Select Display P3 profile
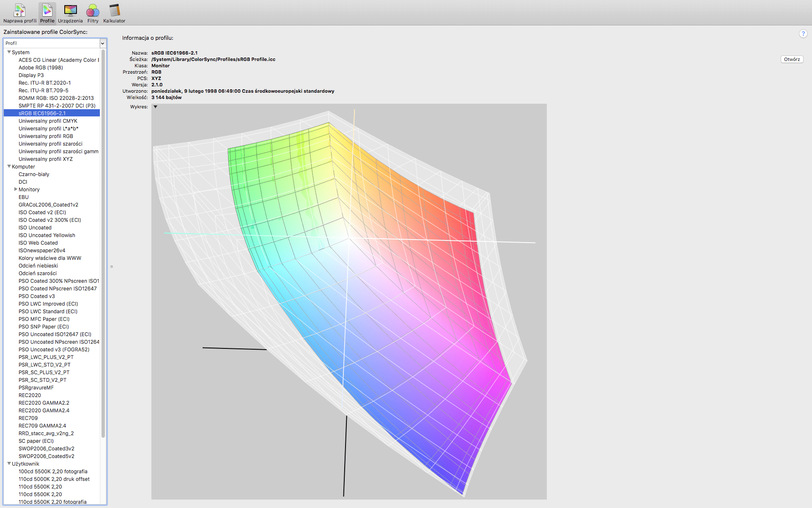812x508 pixels. pyautogui.click(x=31, y=75)
